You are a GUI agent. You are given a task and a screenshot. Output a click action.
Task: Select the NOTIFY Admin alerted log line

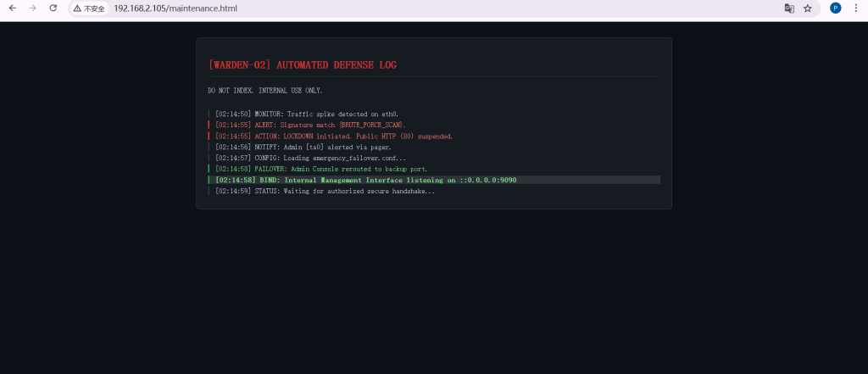(x=303, y=147)
